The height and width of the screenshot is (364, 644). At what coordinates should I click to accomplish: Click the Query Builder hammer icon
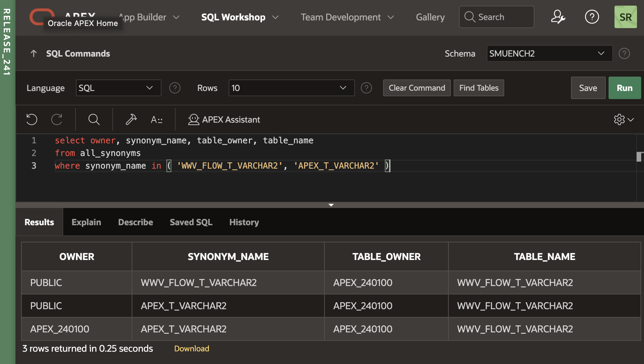[131, 119]
